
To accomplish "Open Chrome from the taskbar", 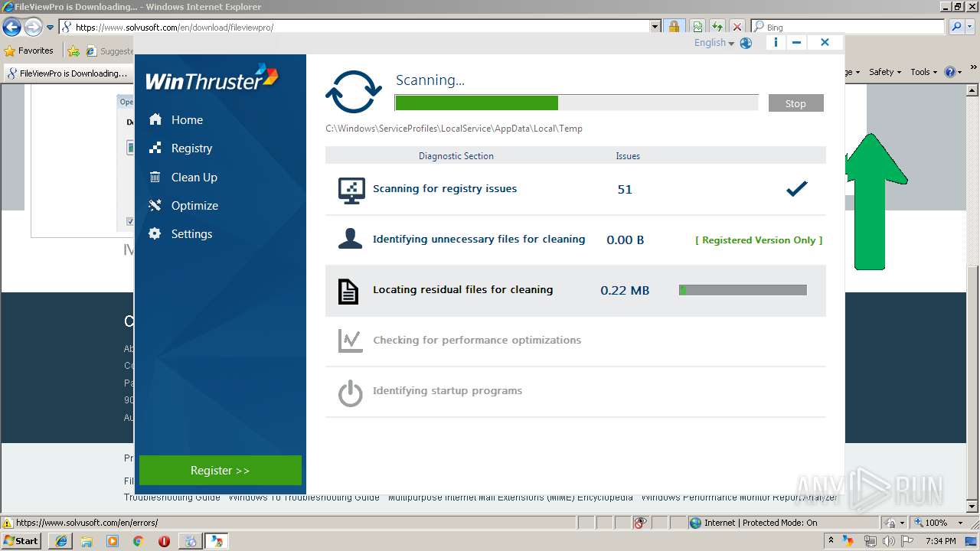I will (x=139, y=541).
